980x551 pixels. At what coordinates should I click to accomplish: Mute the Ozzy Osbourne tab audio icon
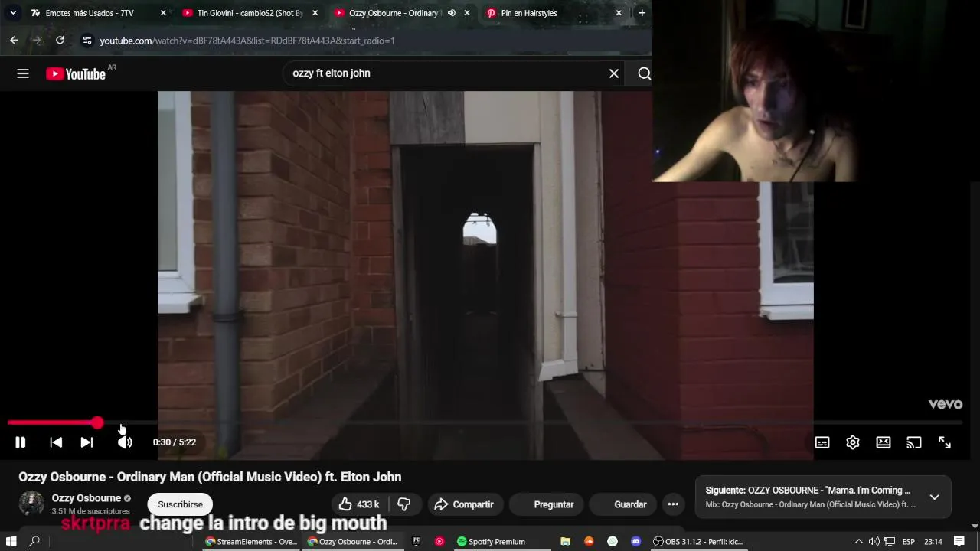pyautogui.click(x=451, y=13)
